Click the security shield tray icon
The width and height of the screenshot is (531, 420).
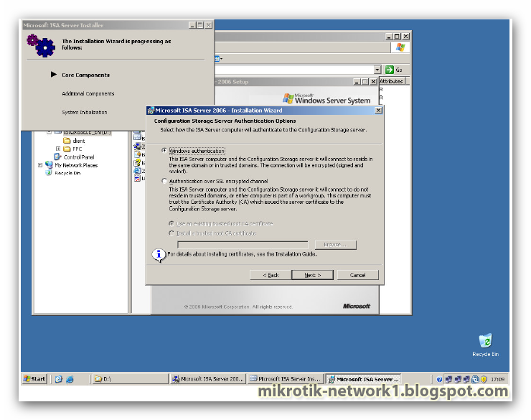484,379
